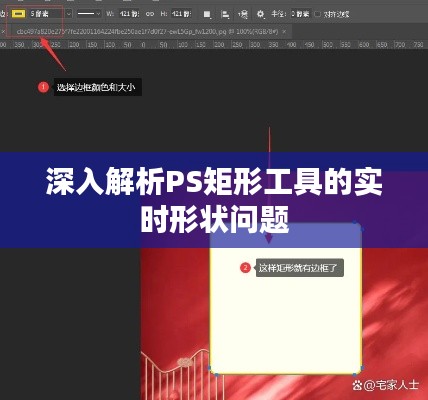Enable the align edges checkbox
The height and width of the screenshot is (400, 428).
317,14
